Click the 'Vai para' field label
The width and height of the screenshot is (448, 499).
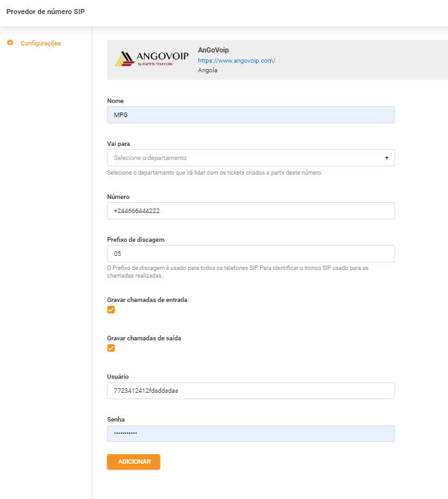(118, 144)
